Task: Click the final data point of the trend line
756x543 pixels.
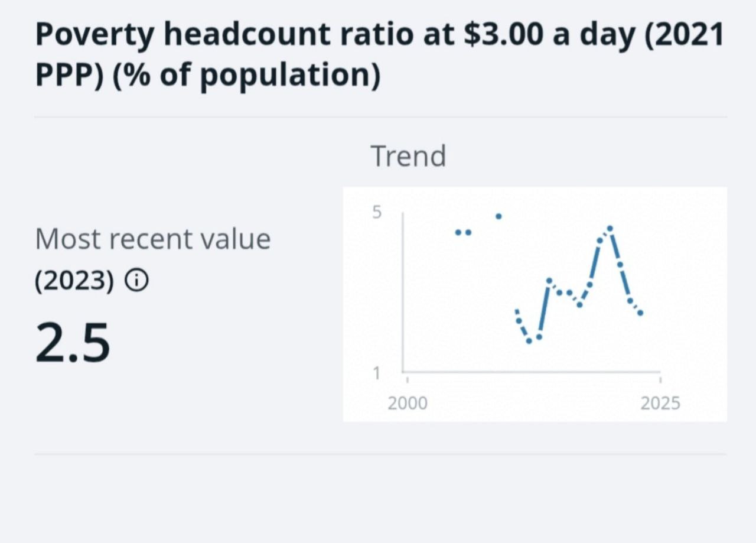Action: click(x=640, y=313)
